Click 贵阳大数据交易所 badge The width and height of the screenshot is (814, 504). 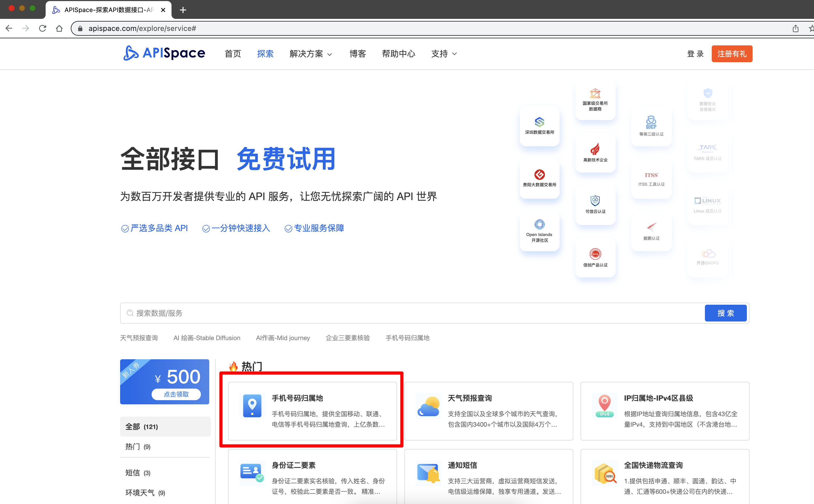(539, 179)
